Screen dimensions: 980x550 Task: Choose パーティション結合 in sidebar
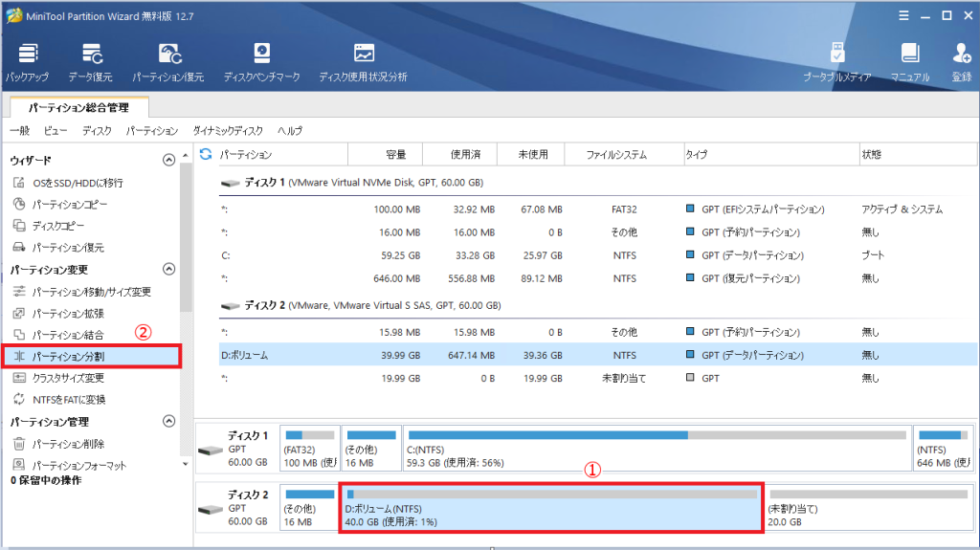tap(60, 335)
